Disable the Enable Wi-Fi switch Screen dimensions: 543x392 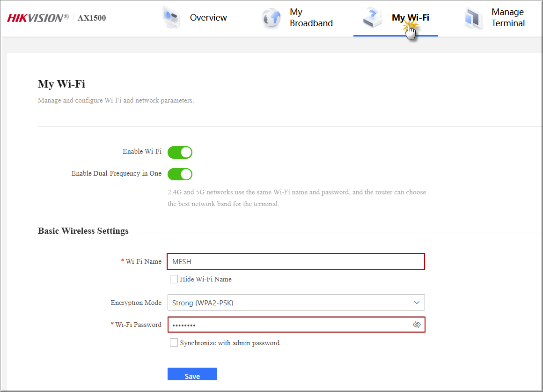[x=180, y=152]
